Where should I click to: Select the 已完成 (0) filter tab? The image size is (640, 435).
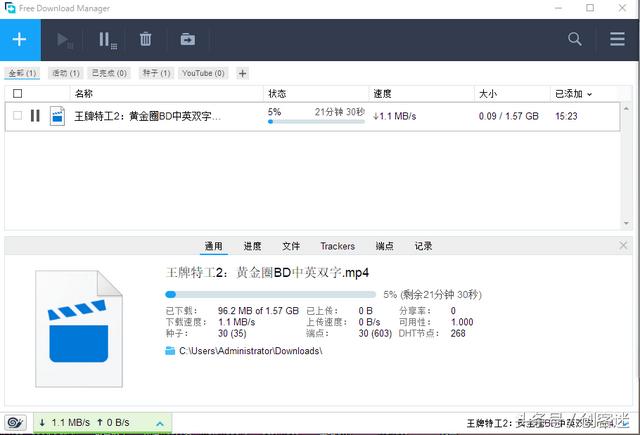click(109, 73)
